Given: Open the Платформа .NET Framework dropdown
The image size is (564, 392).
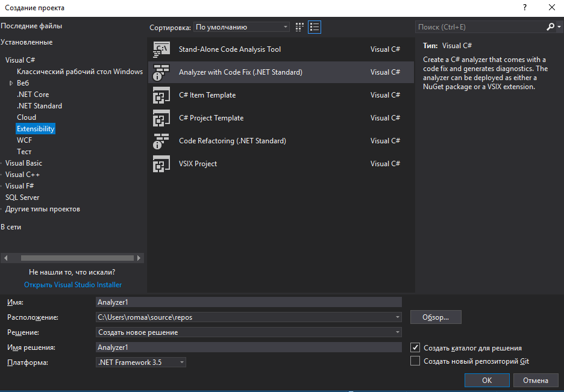Looking at the screenshot, I should (x=140, y=362).
